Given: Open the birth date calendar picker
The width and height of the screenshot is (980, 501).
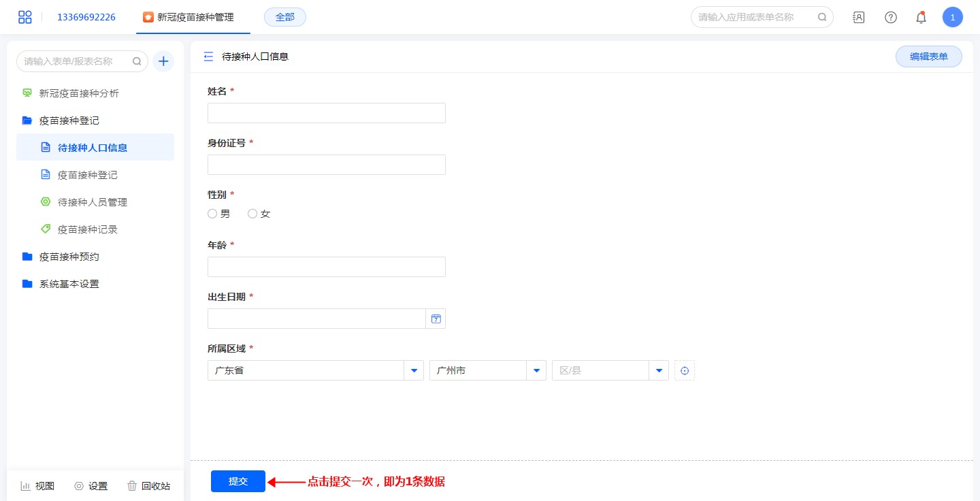Looking at the screenshot, I should (436, 319).
